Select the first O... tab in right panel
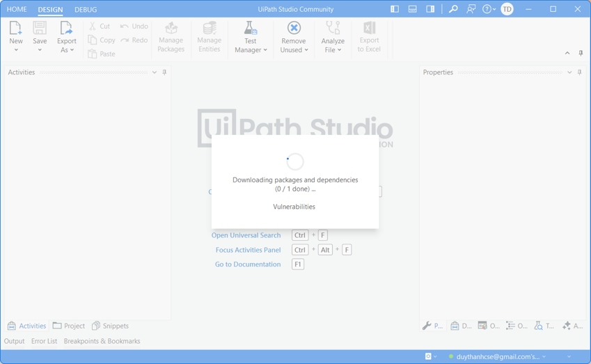591x364 pixels. click(489, 326)
